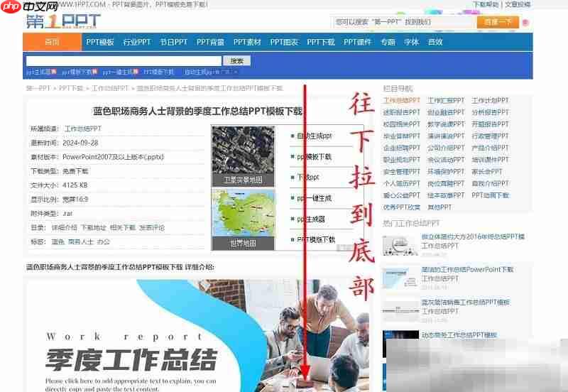Jump to 发表评论 in the 目录 row

(152, 227)
